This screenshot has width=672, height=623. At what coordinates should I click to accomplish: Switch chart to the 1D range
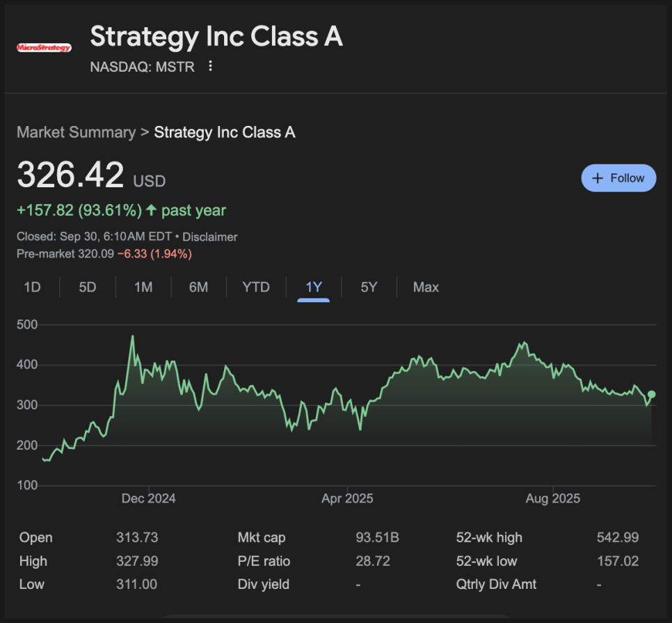tap(32, 287)
